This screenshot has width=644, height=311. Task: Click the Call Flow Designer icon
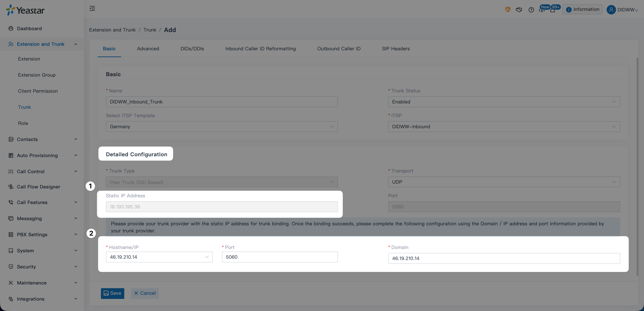coord(11,187)
